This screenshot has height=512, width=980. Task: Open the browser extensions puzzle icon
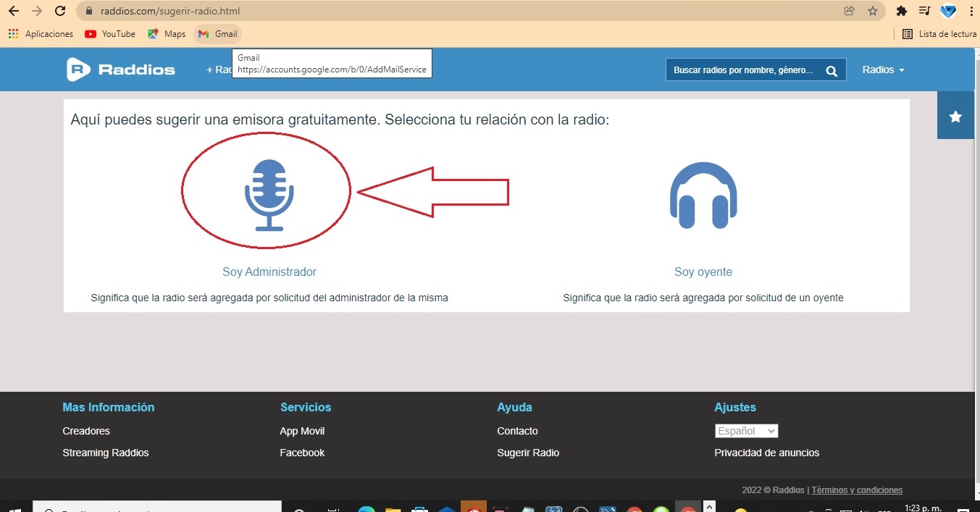click(902, 11)
